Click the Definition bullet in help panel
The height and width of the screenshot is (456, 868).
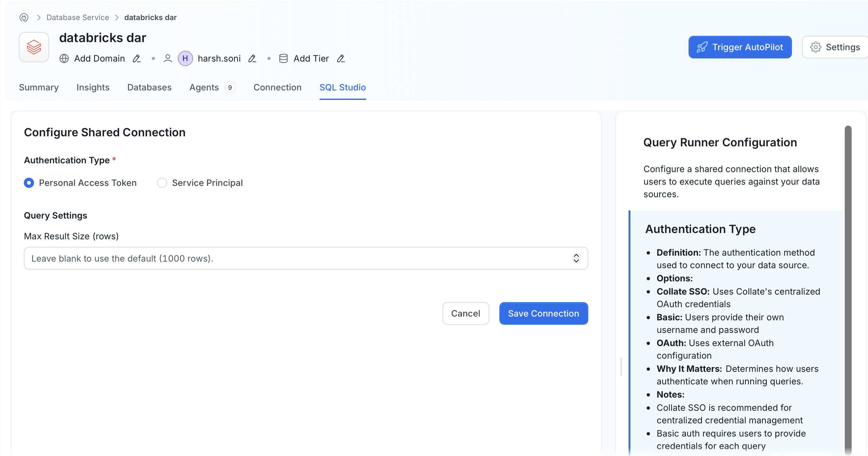point(736,259)
